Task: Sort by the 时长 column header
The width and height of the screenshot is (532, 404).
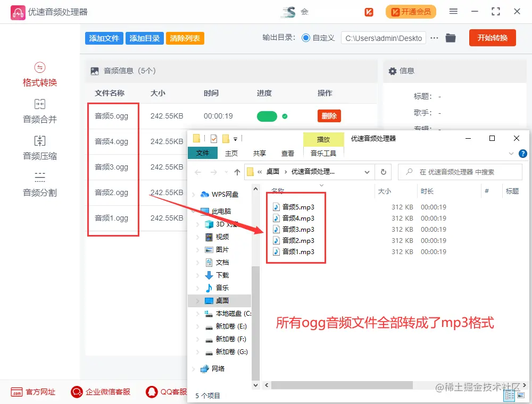Action: coord(427,191)
